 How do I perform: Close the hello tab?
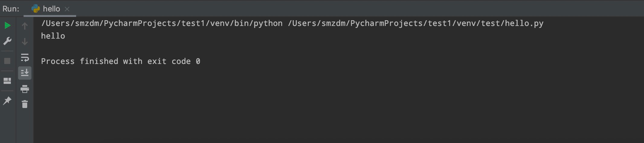tap(67, 9)
